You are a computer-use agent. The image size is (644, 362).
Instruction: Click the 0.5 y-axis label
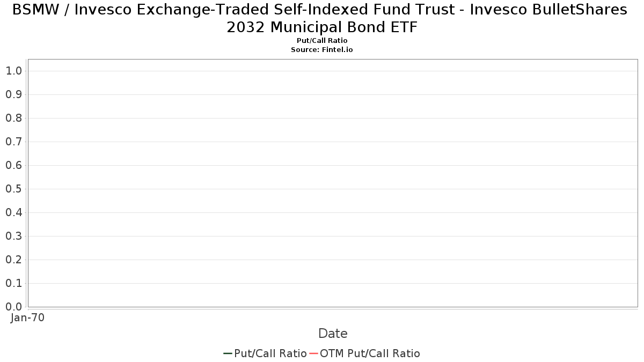13,189
